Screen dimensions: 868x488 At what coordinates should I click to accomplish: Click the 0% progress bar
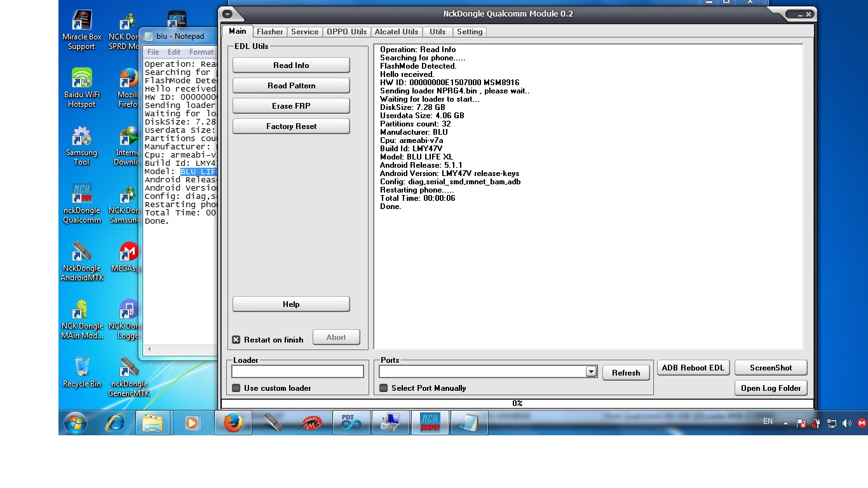point(517,403)
